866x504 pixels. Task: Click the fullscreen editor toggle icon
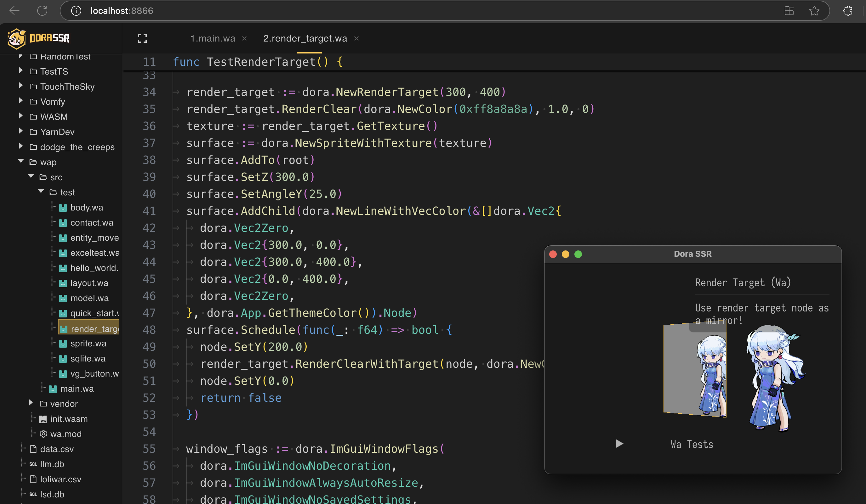[x=142, y=38]
